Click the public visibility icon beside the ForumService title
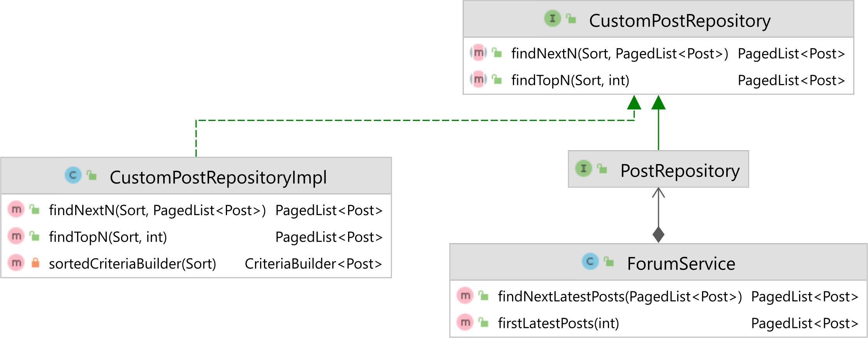The height and width of the screenshot is (338, 868). (609, 261)
